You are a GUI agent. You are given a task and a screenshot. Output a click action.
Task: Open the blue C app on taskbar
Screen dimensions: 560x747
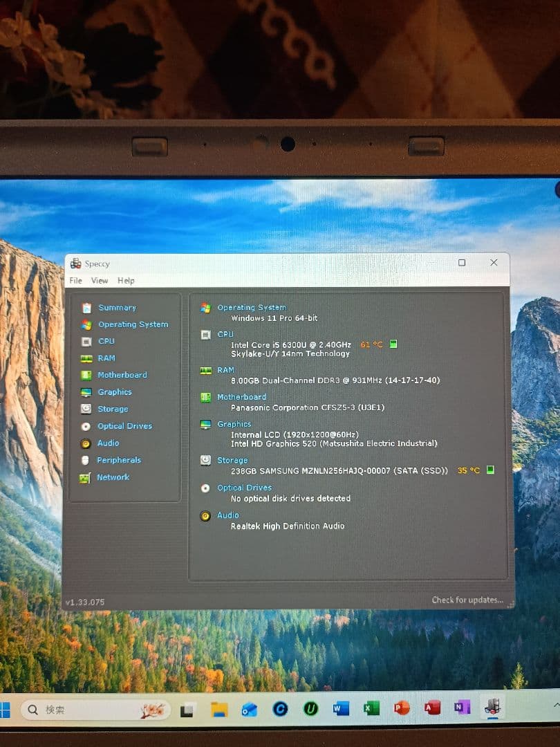[x=280, y=710]
